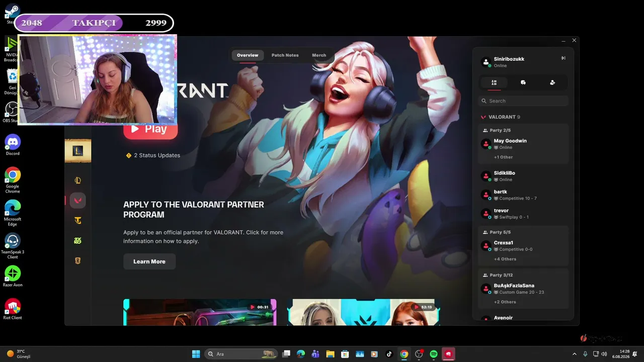Open the add friend tab
The width and height of the screenshot is (644, 362).
click(552, 82)
